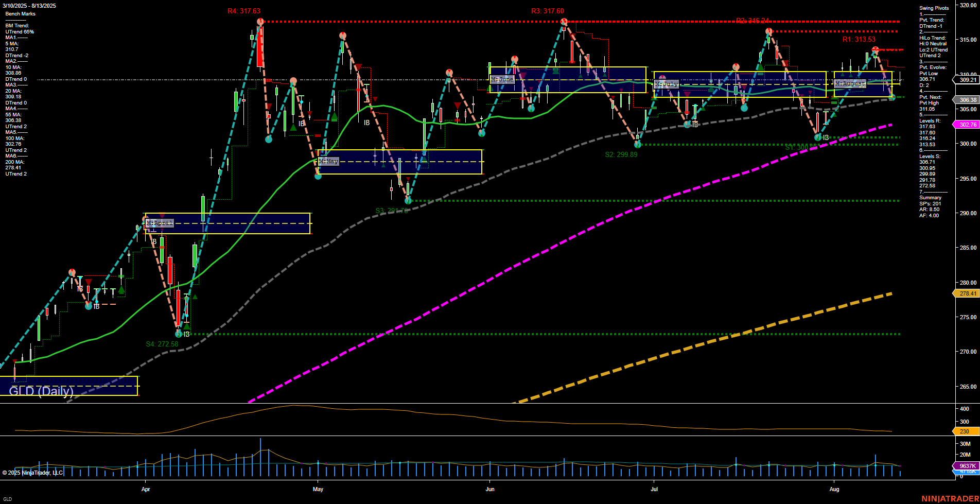Select the M-August label box

(850, 83)
